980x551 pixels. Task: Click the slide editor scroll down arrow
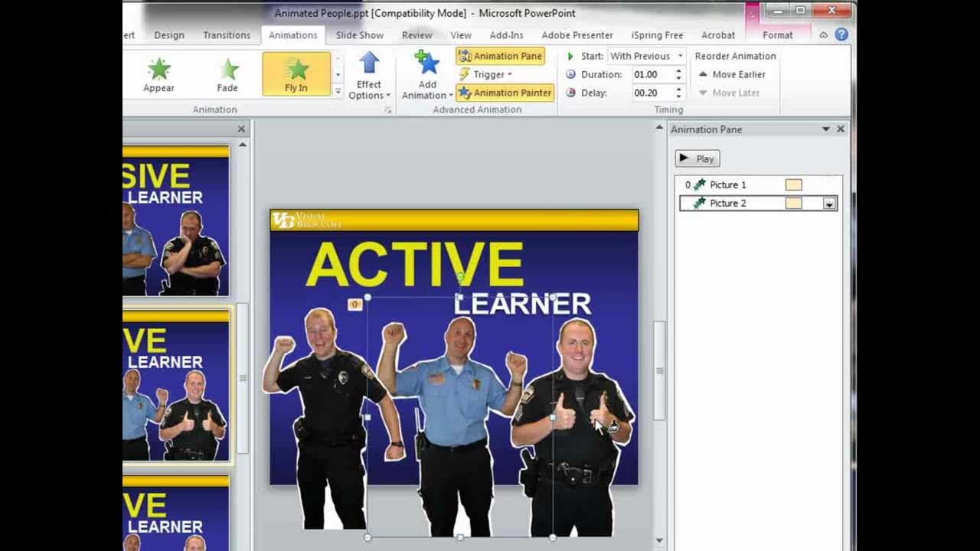pos(659,540)
